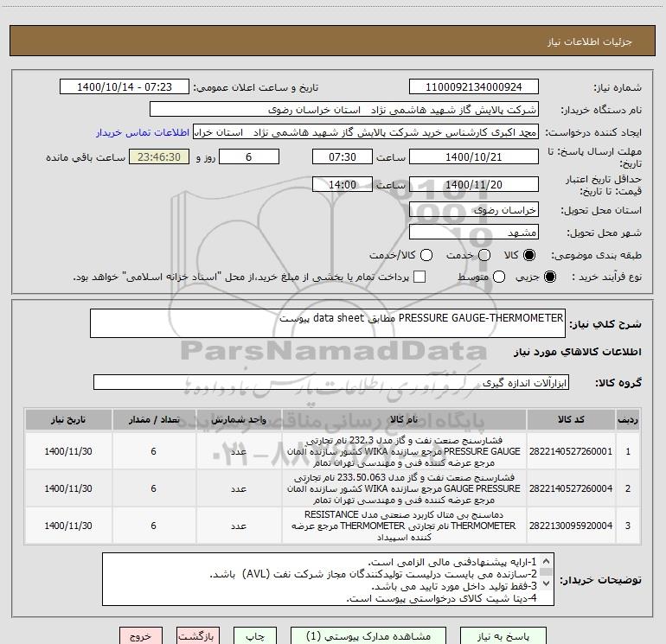Click the تاریخ نیاز column header

tap(68, 419)
